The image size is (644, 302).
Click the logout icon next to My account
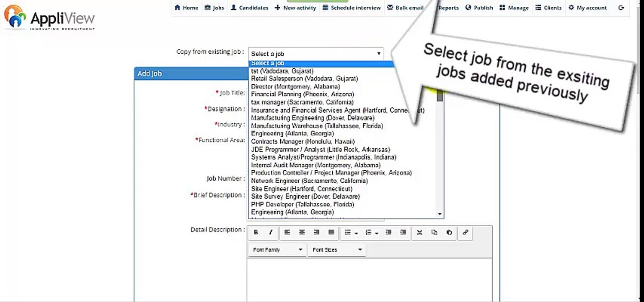point(621,8)
